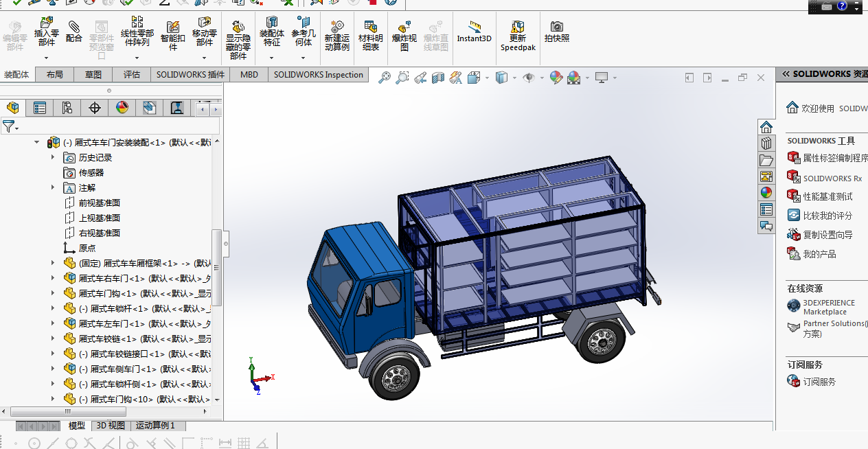The image size is (868, 449).
Task: Click 性能基准测试 link
Action: 820,196
